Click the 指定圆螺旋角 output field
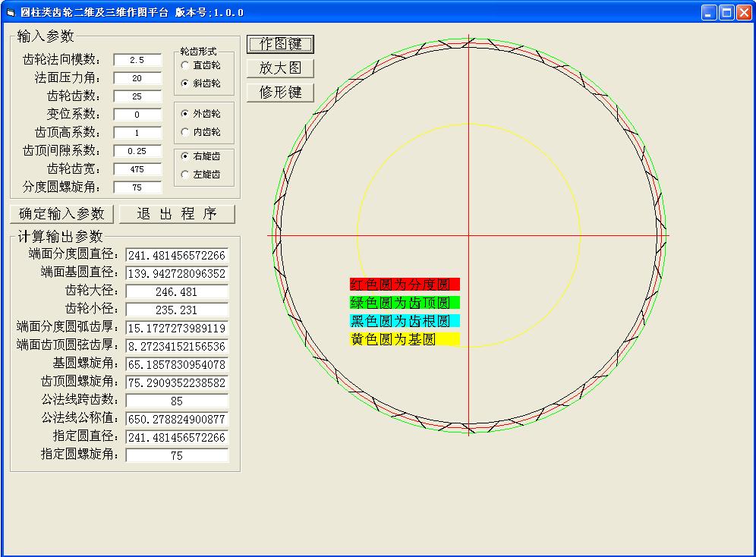Viewport: 756px width, 557px height. coord(177,456)
